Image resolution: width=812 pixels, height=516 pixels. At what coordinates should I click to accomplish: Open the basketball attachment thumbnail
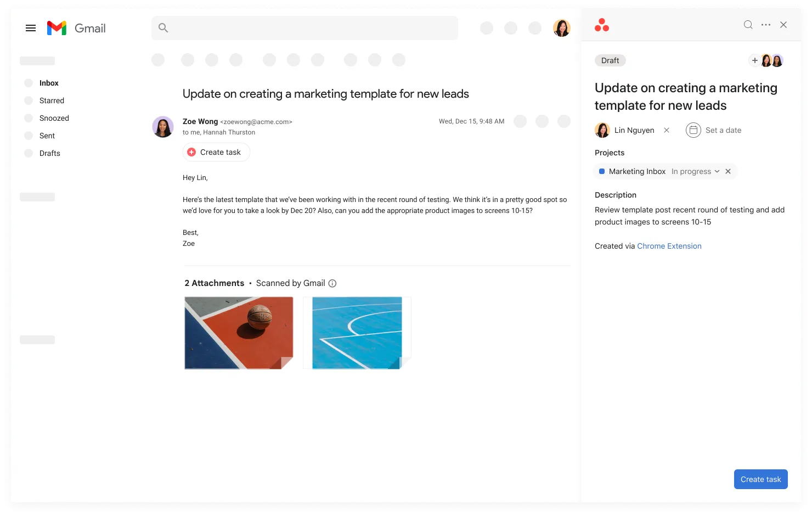click(x=239, y=333)
